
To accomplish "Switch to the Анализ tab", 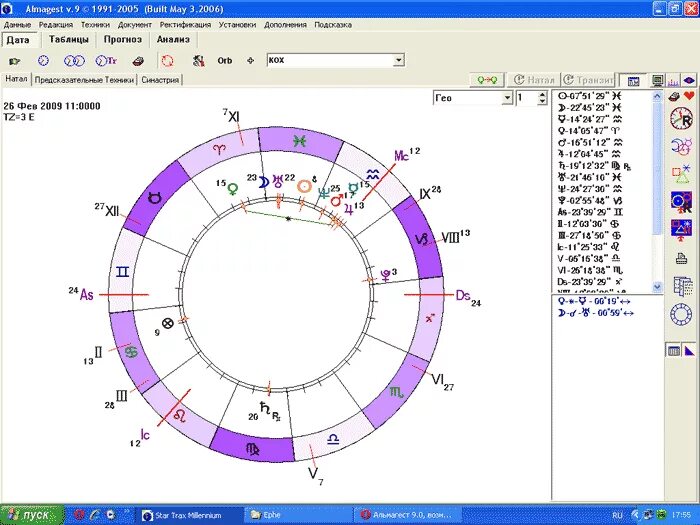I will 173,39.
